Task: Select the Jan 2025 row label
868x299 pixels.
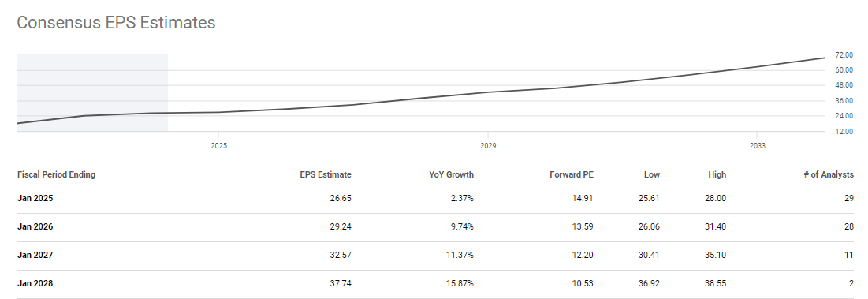Action: (35, 198)
